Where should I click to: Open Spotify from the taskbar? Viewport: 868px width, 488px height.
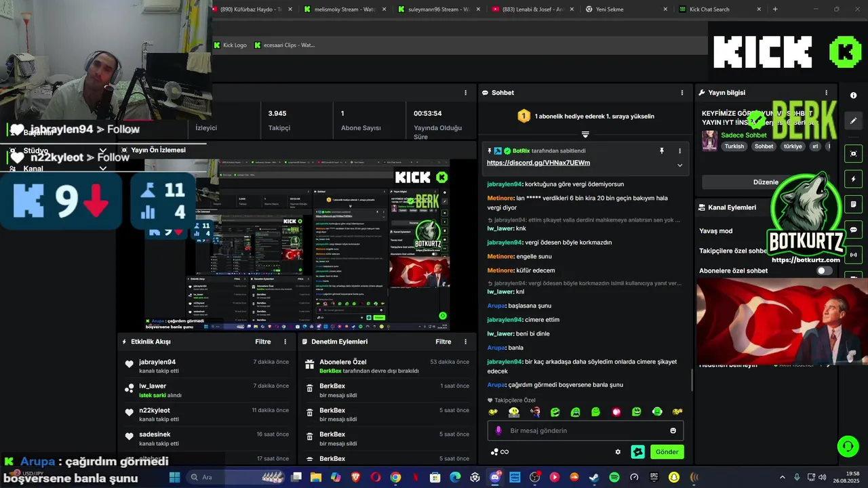tap(614, 477)
